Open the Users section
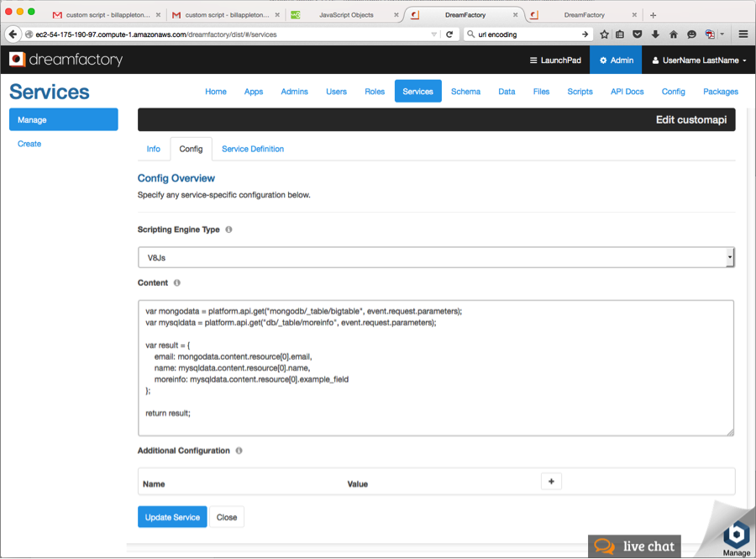 pyautogui.click(x=336, y=92)
